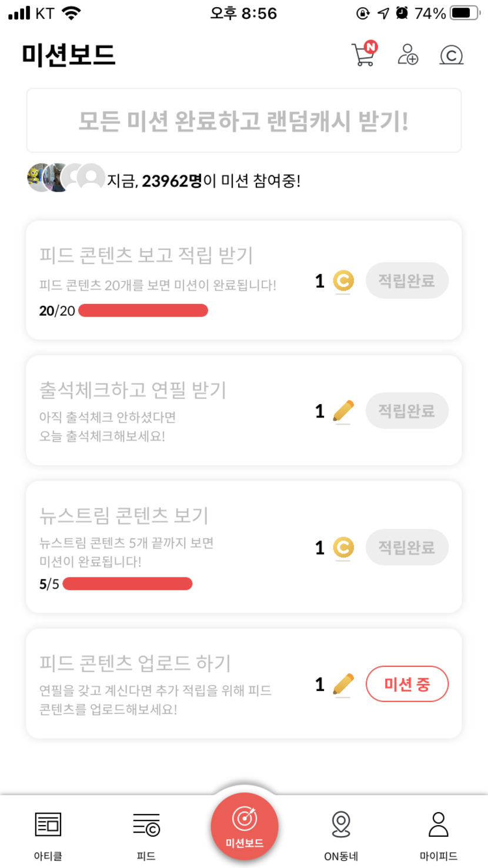Click the 5/5 red progress bar
Viewport: 488px width, 868px height.
(127, 584)
